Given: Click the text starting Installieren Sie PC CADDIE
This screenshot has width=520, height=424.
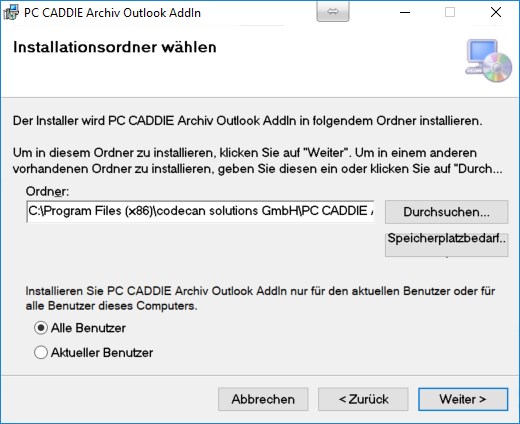Looking at the screenshot, I should (x=260, y=298).
